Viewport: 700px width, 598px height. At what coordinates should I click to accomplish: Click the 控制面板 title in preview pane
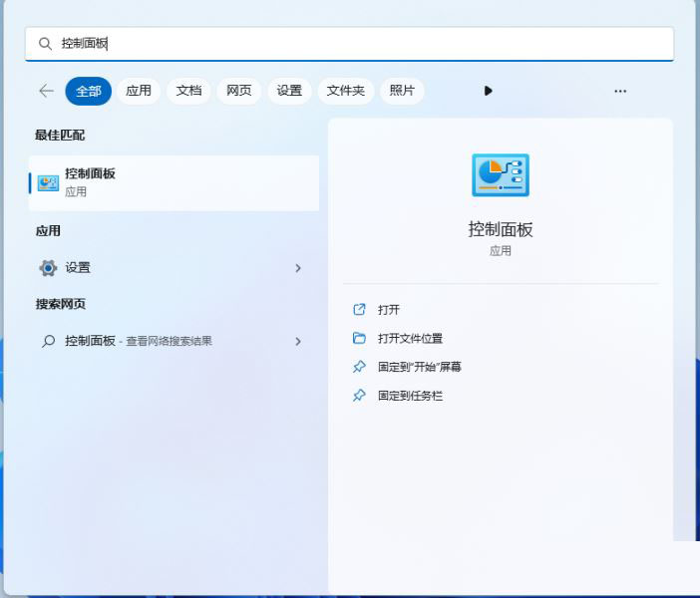[x=501, y=229]
